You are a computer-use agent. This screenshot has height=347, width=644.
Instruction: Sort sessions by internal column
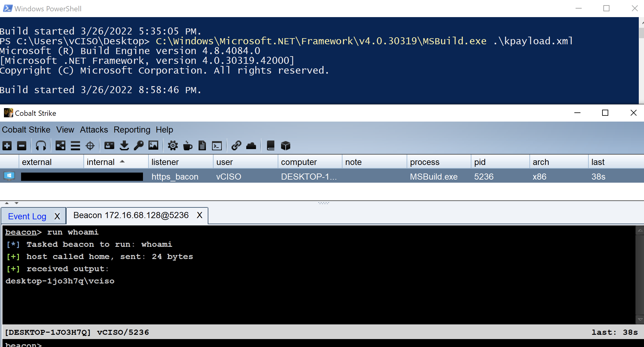tap(116, 162)
